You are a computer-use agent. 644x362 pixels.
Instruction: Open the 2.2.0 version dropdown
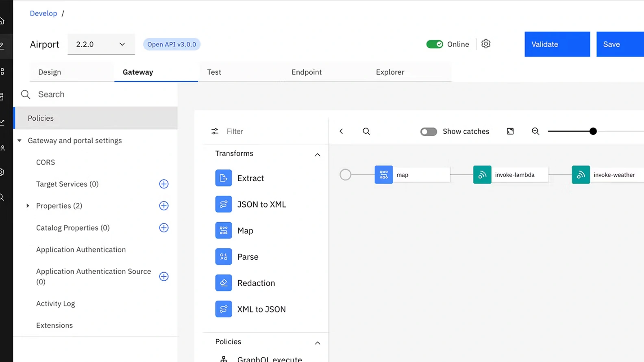tap(101, 44)
